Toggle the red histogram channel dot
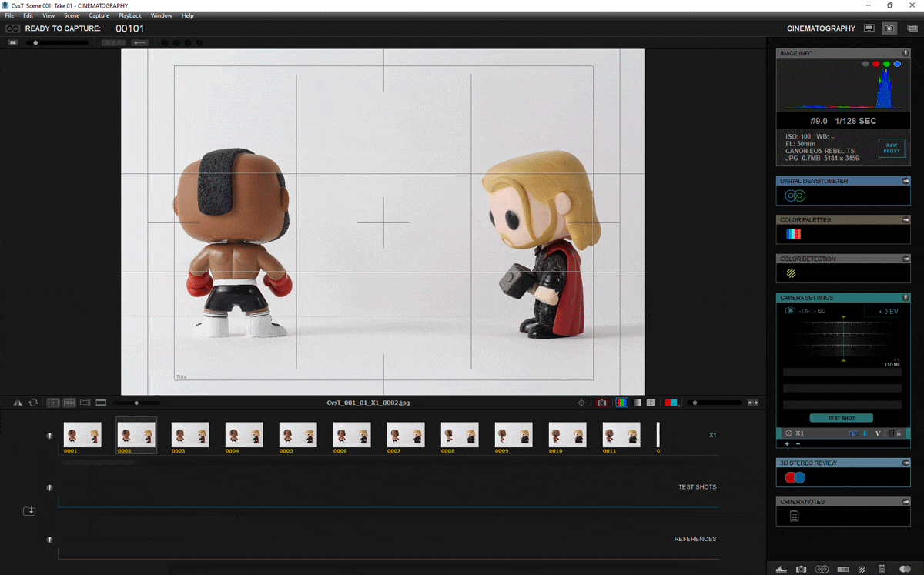This screenshot has width=924, height=575. pyautogui.click(x=875, y=64)
